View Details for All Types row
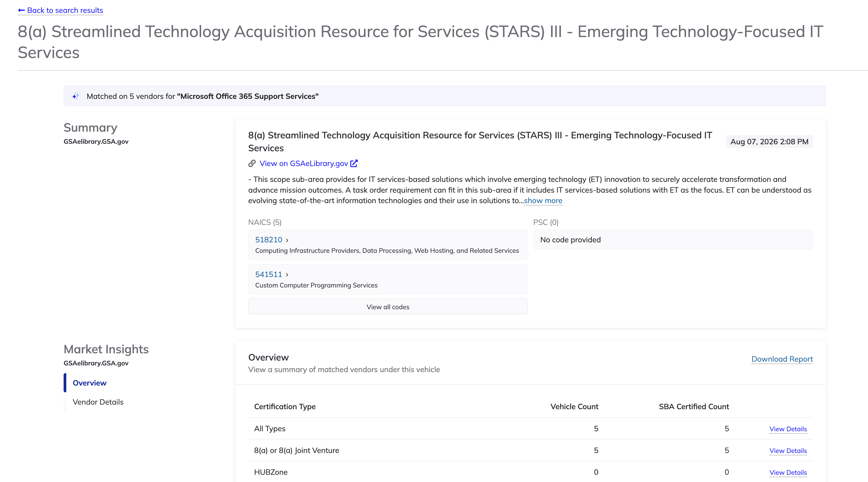 [788, 429]
